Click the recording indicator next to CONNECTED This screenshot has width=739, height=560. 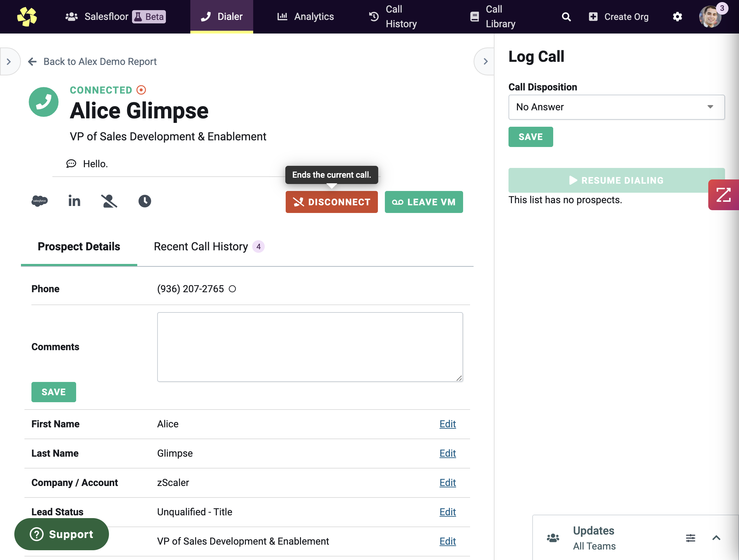pos(141,90)
